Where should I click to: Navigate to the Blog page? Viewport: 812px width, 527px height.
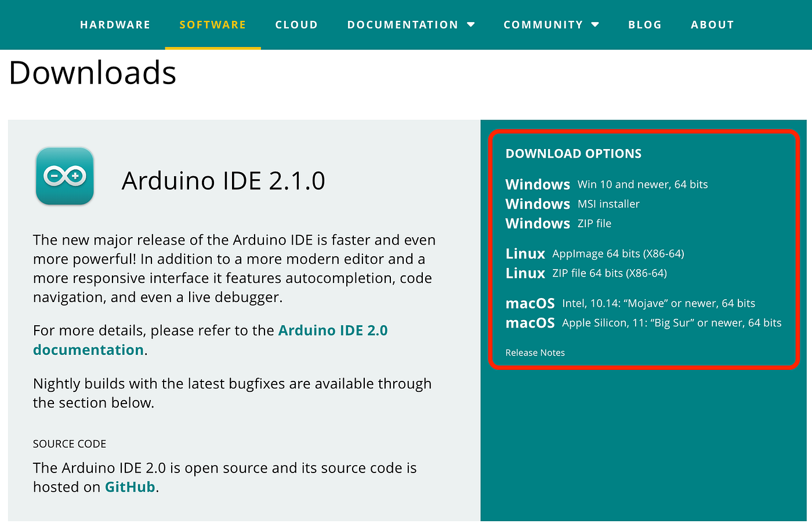point(644,24)
